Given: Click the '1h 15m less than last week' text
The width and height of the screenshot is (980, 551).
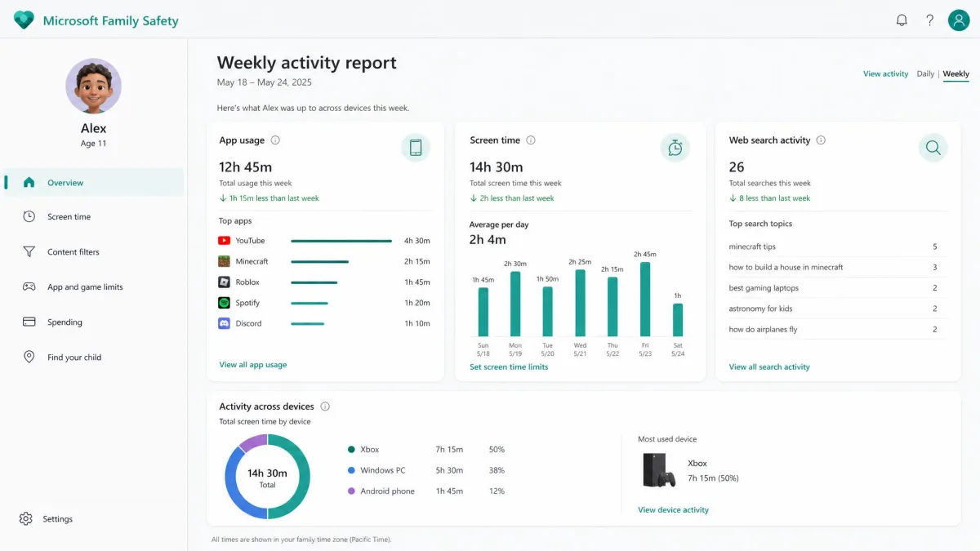Looking at the screenshot, I should coord(274,198).
